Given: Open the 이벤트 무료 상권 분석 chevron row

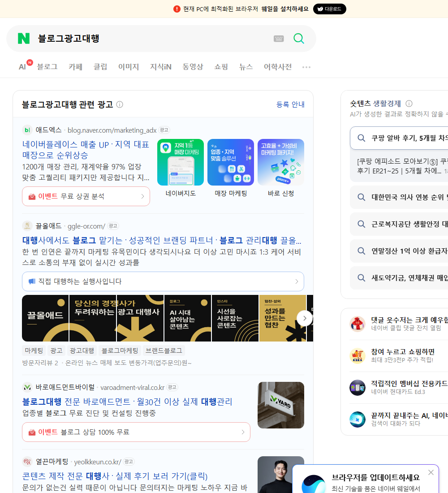Looking at the screenshot, I should [x=86, y=196].
